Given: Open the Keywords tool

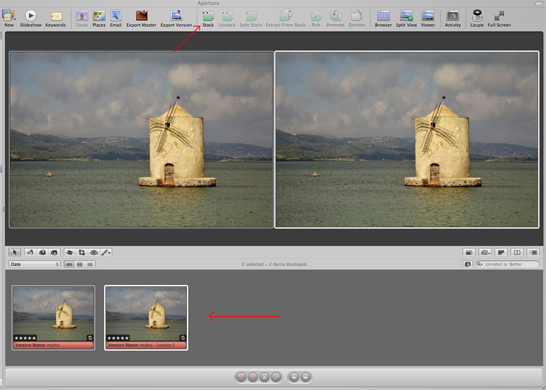Looking at the screenshot, I should click(55, 18).
